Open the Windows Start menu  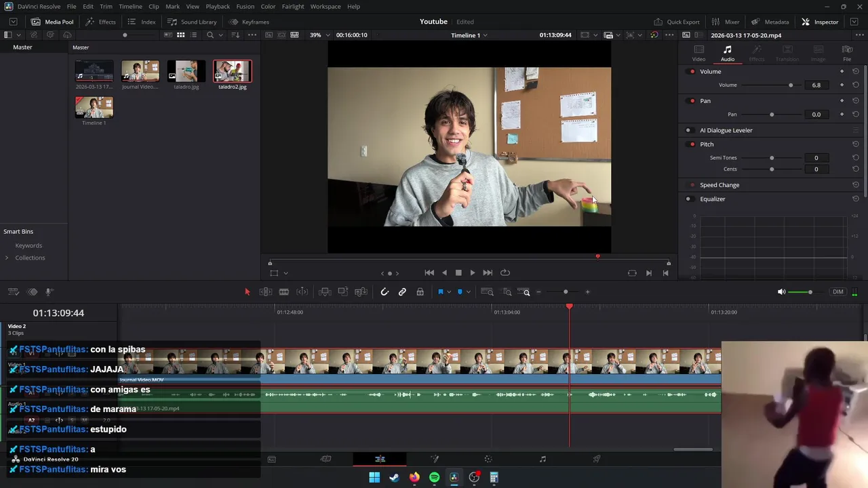click(374, 477)
